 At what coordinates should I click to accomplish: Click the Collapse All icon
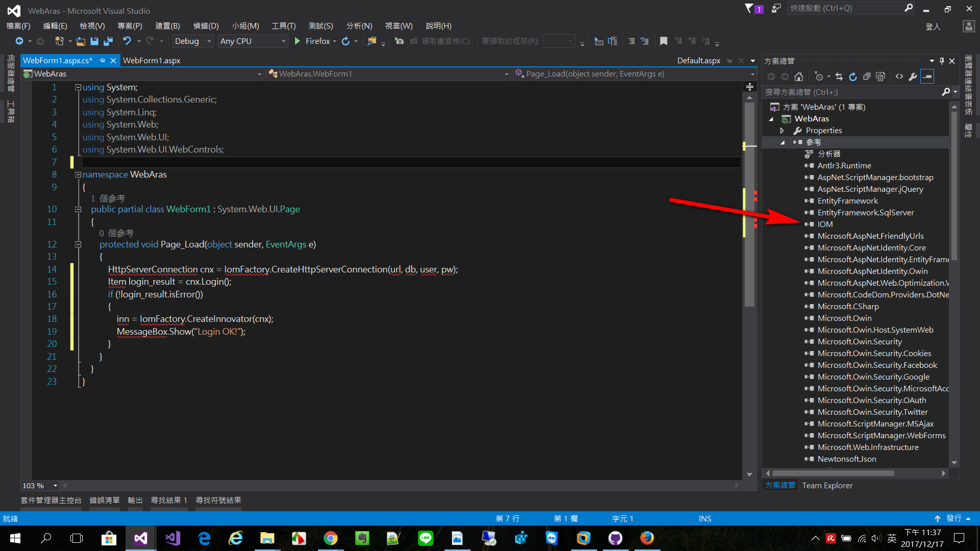click(x=867, y=77)
